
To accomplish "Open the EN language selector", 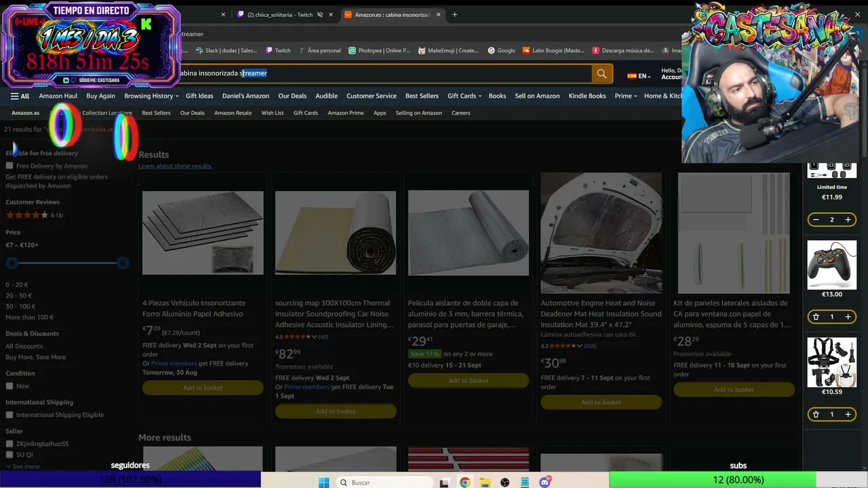I will (639, 76).
